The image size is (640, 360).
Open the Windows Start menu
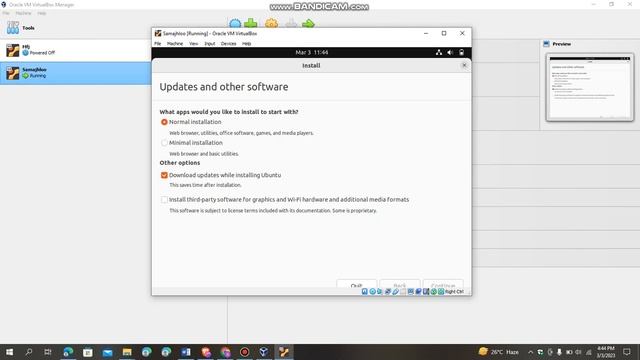tap(9, 352)
